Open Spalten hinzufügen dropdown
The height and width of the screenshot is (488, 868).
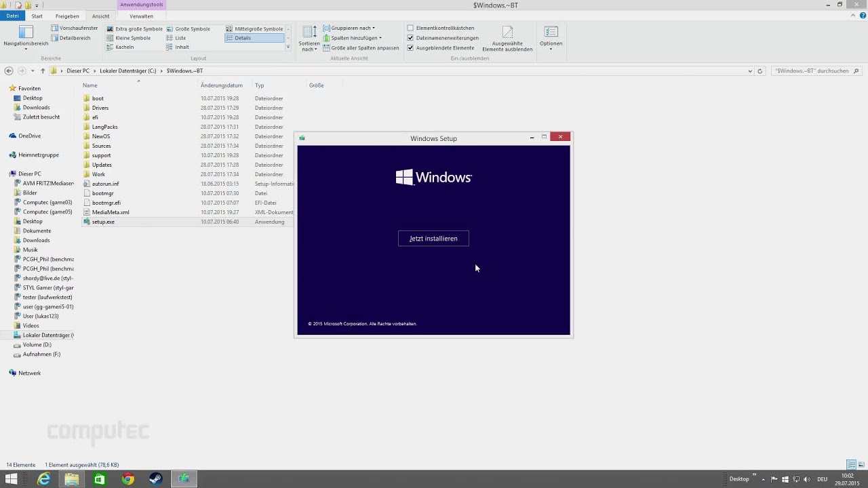pyautogui.click(x=352, y=38)
